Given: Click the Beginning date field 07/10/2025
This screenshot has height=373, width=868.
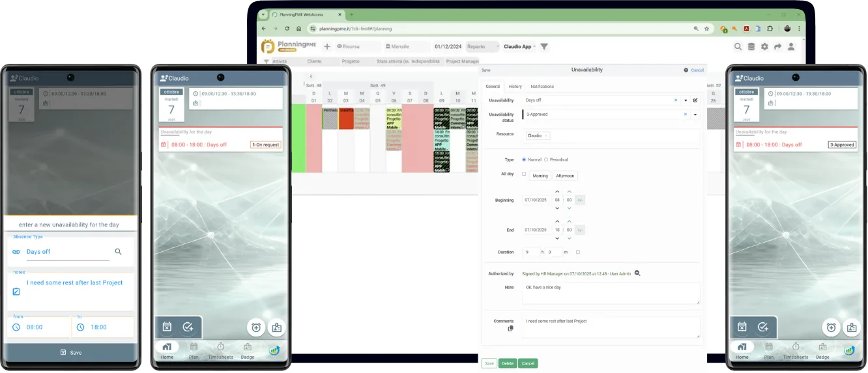Looking at the screenshot, I should [x=536, y=200].
